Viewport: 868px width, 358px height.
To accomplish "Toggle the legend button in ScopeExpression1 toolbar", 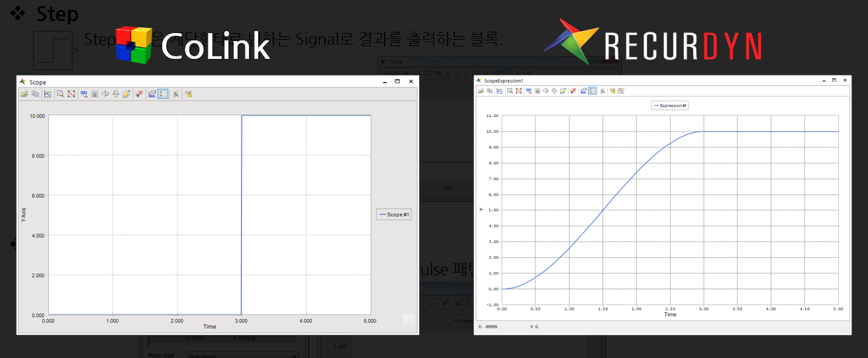I will pyautogui.click(x=593, y=91).
